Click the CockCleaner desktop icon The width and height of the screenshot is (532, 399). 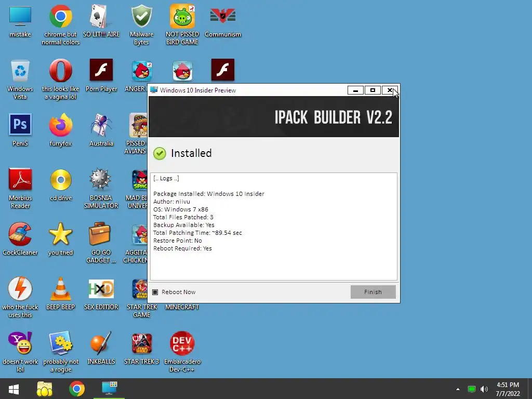coord(20,234)
